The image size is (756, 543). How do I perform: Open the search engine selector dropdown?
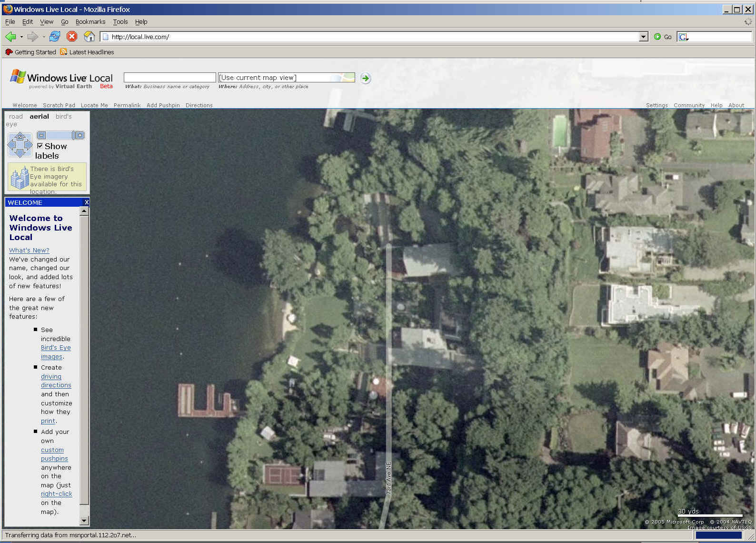pos(684,37)
